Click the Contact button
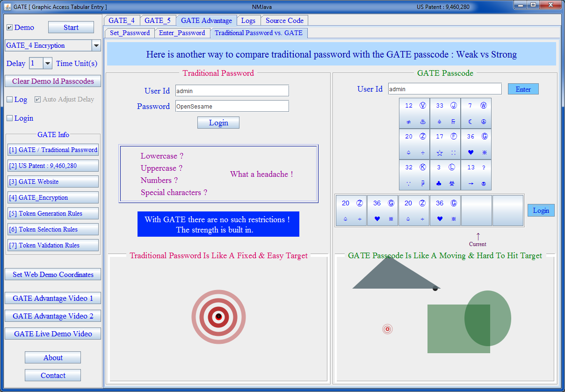 click(53, 375)
